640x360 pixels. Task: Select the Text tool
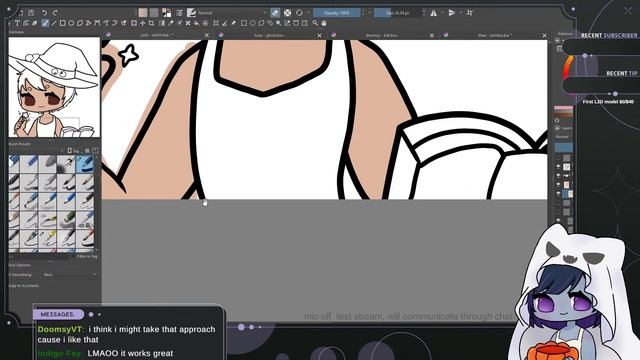(x=17, y=23)
